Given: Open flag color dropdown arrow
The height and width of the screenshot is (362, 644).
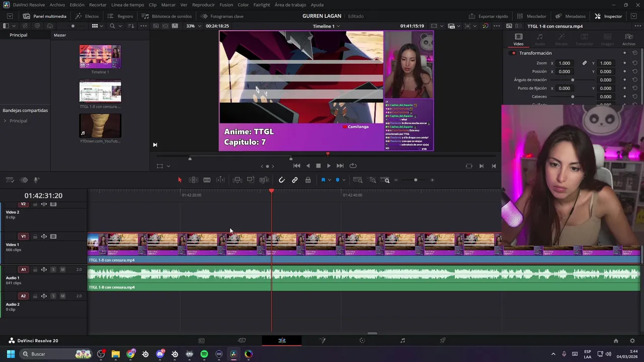Looking at the screenshot, I should point(330,180).
